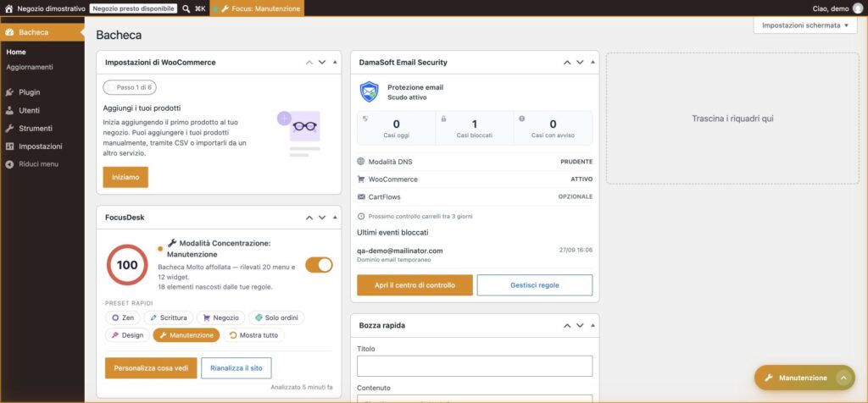Click the WooCommerce cart icon in DamaSoft
Viewport: 868px width, 403px height.
point(361,179)
